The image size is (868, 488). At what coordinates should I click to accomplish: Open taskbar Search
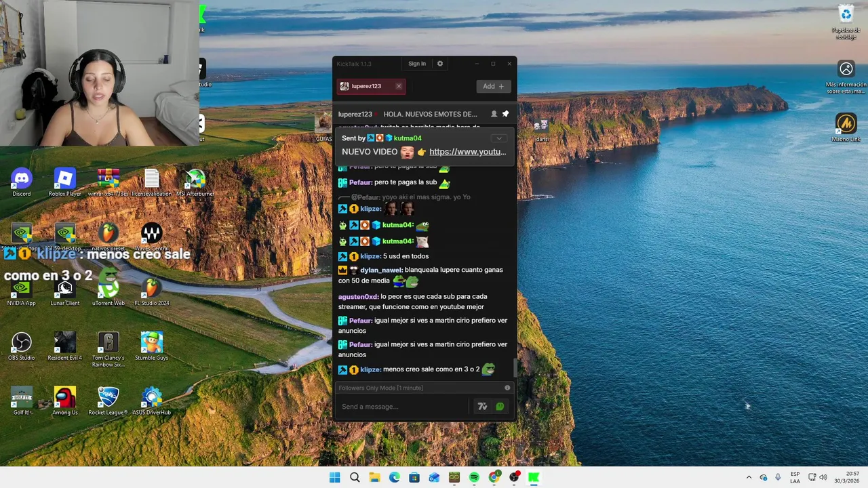[x=355, y=478]
